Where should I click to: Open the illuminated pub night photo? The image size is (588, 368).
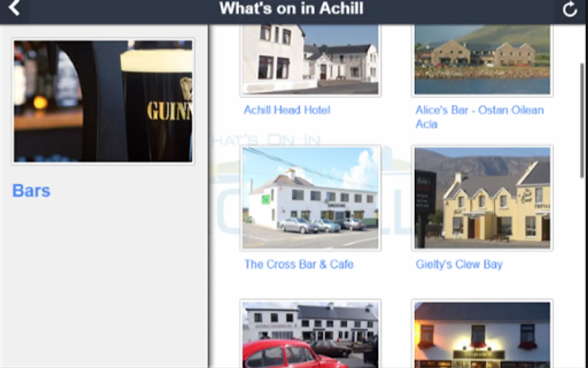(482, 334)
